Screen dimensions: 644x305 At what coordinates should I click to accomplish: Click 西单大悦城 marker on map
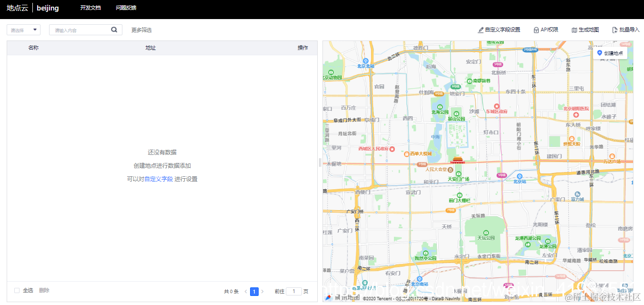(x=406, y=153)
